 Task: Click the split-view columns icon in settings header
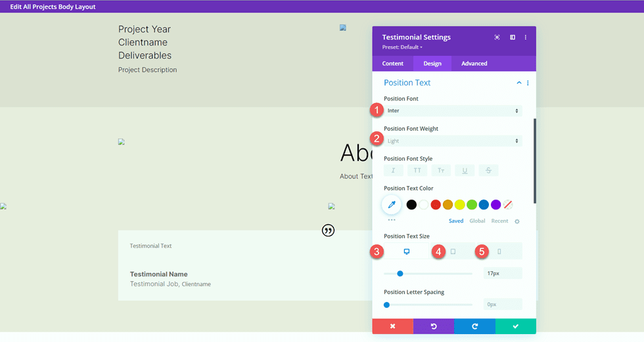513,37
